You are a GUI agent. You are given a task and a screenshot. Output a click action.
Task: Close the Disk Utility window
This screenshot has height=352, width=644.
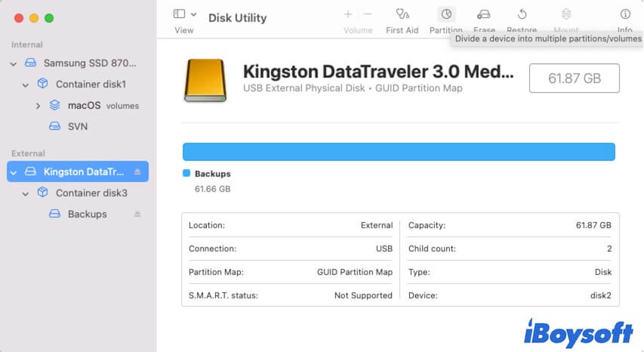point(19,18)
